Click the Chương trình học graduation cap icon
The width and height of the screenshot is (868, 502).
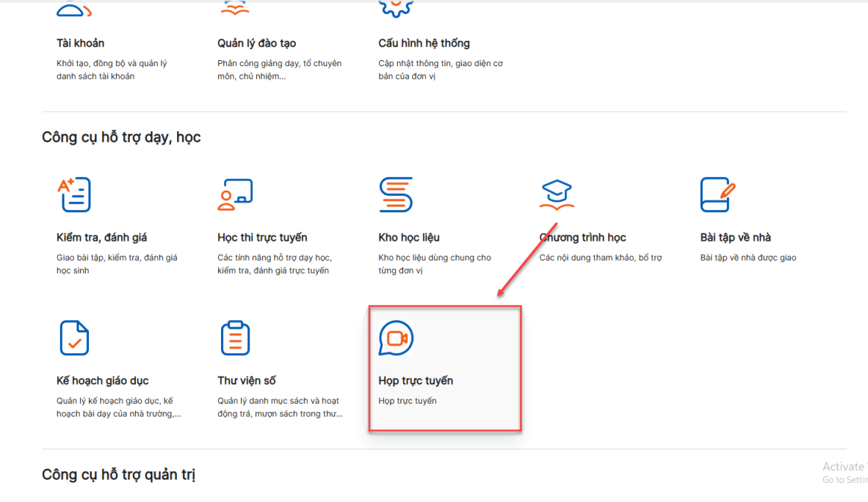click(x=557, y=194)
